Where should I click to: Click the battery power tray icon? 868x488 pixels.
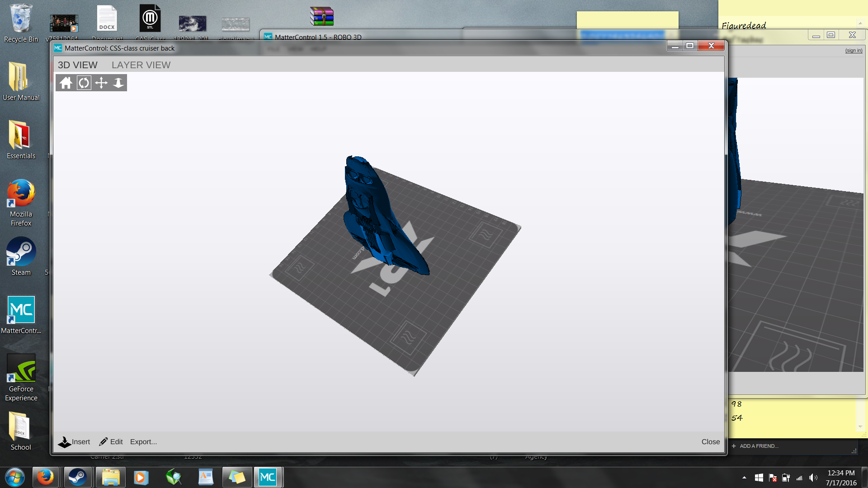pyautogui.click(x=786, y=478)
